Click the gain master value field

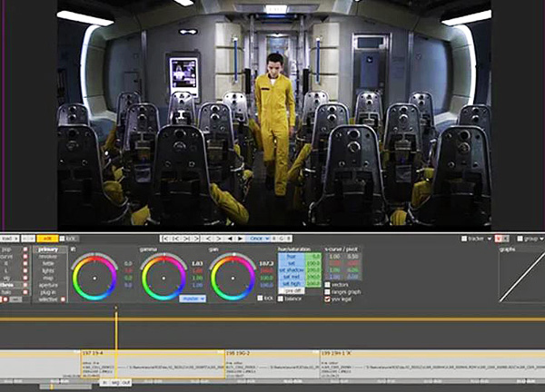coord(266,264)
